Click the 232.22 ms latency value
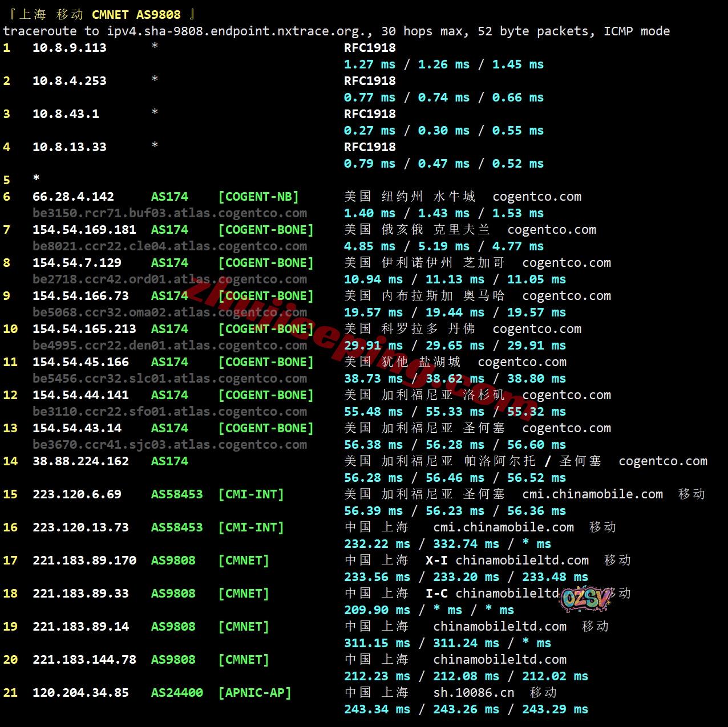Image resolution: width=728 pixels, height=727 pixels. click(x=377, y=544)
